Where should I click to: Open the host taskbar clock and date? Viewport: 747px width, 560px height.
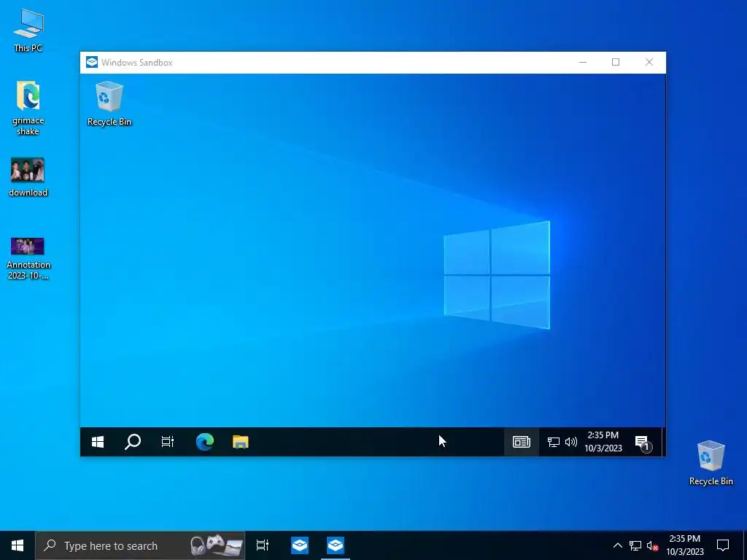click(x=684, y=545)
